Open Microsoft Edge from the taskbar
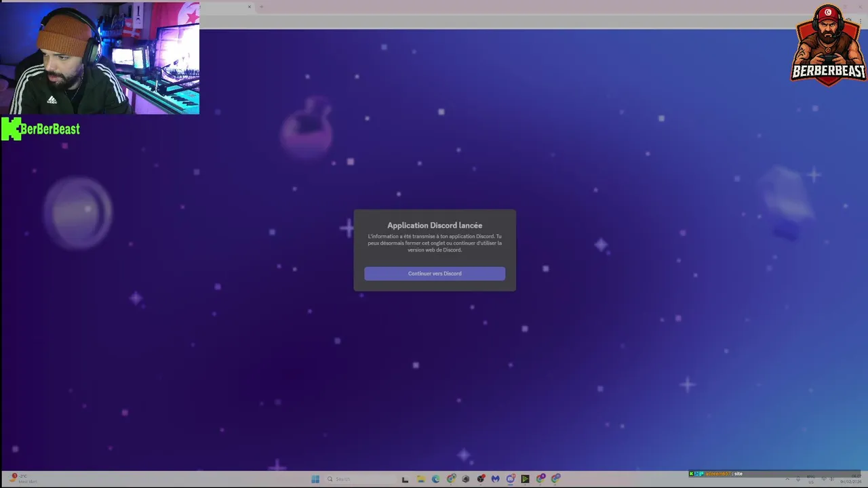This screenshot has width=868, height=488. (435, 479)
